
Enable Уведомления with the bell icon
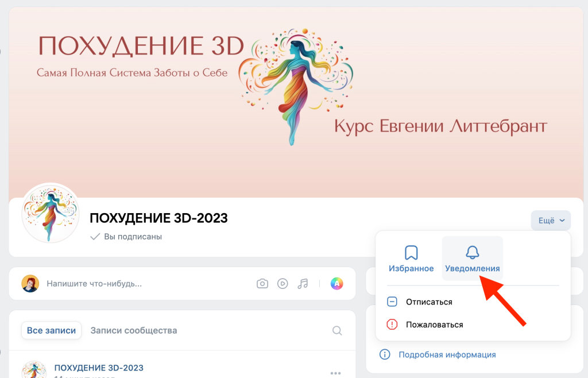click(472, 253)
